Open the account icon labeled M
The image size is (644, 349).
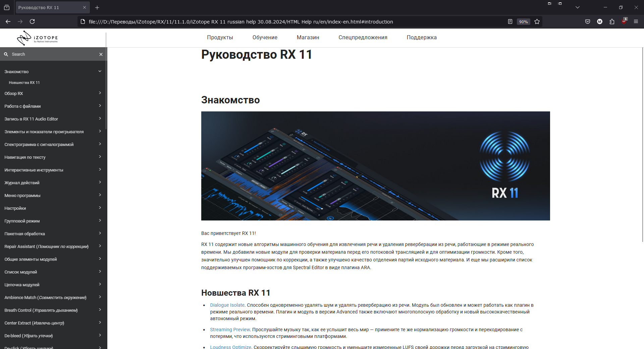600,21
